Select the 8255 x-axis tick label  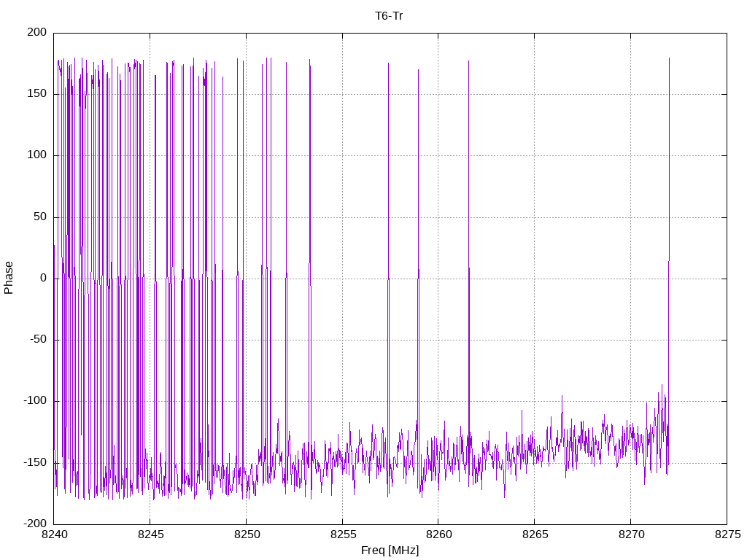342,536
